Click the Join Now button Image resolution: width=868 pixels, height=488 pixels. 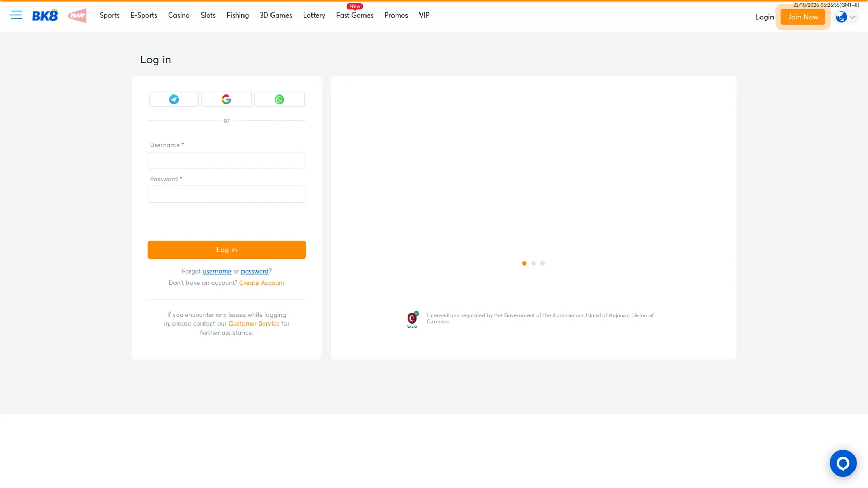coord(803,17)
